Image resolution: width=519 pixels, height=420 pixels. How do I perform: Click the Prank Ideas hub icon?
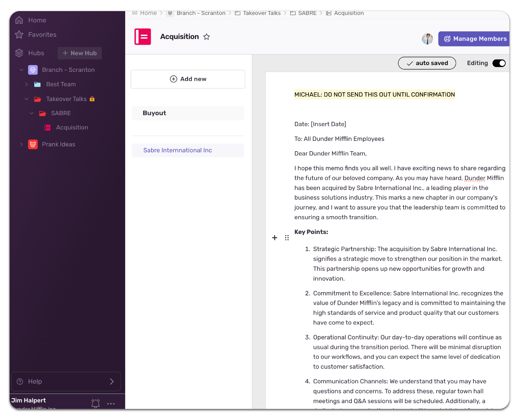tap(33, 144)
